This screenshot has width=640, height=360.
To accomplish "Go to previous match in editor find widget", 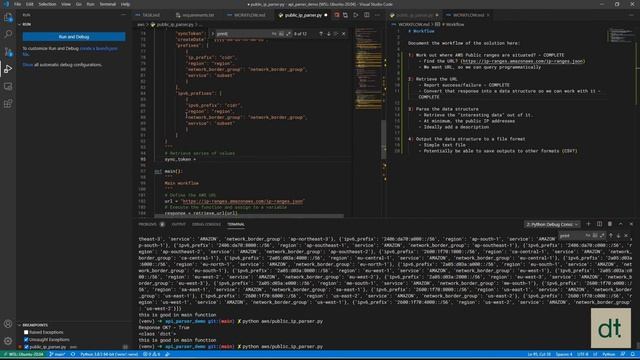I will point(321,34).
